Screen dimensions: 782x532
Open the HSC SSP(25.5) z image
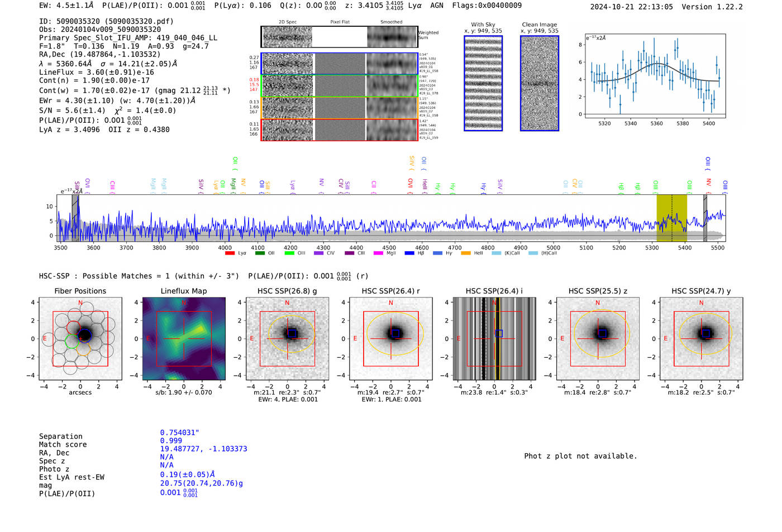[x=598, y=339]
